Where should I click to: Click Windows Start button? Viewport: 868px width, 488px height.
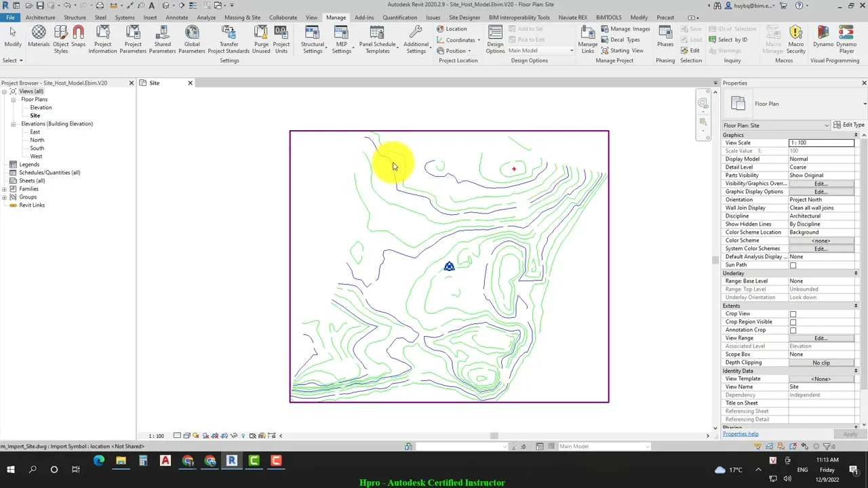[11, 469]
